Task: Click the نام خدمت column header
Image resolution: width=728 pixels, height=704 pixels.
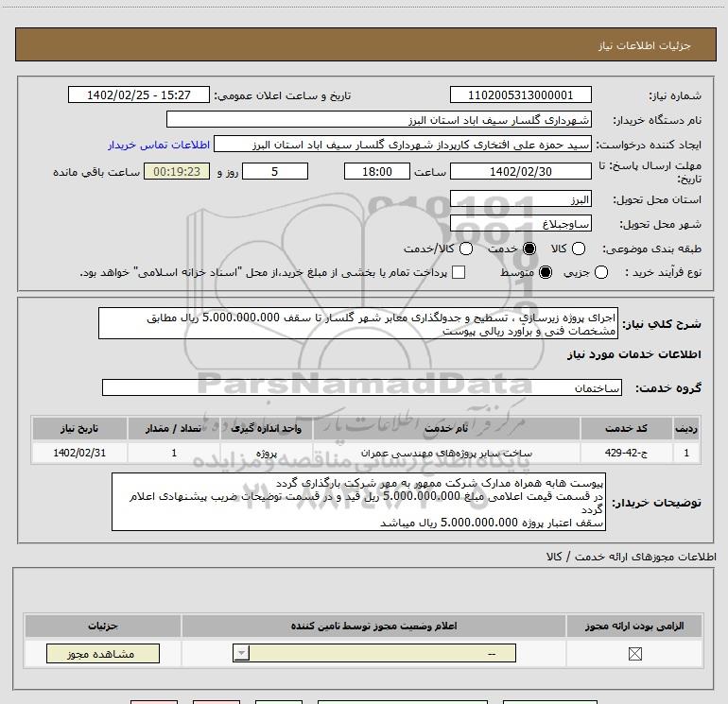Action: 446,428
